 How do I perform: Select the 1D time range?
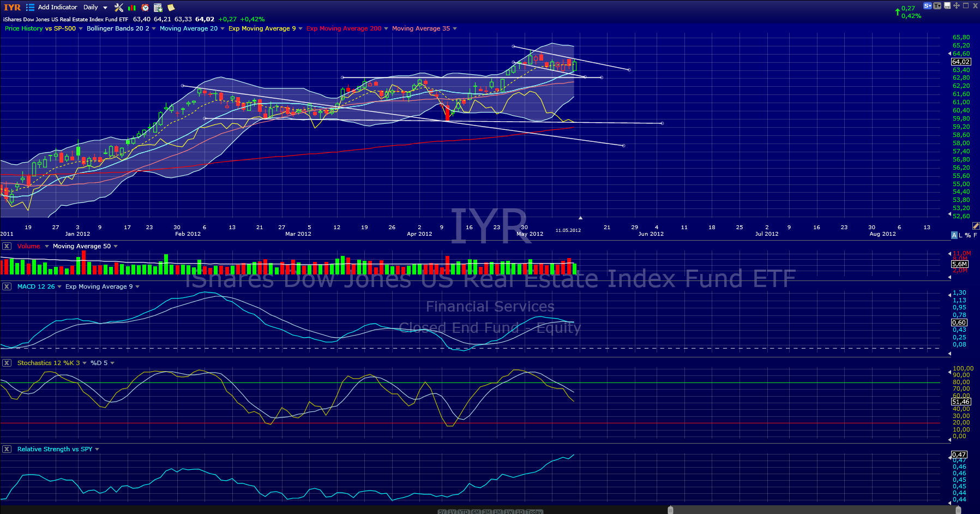point(520,512)
